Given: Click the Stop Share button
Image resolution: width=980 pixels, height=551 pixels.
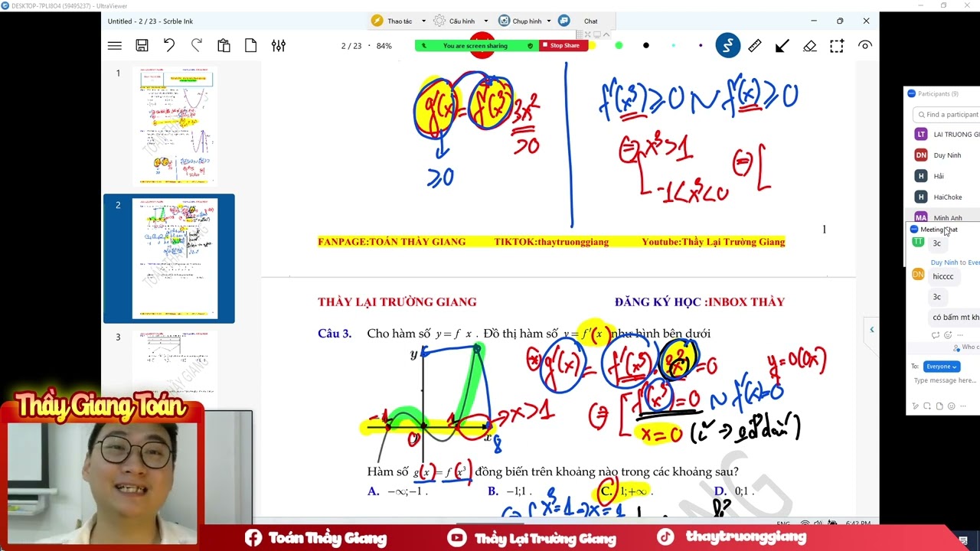Looking at the screenshot, I should coord(564,45).
